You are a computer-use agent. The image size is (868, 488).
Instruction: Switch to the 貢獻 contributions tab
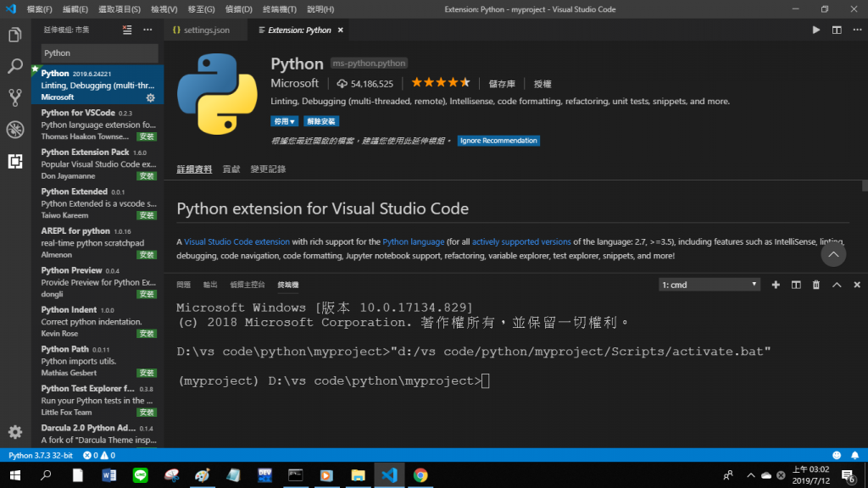tap(231, 169)
